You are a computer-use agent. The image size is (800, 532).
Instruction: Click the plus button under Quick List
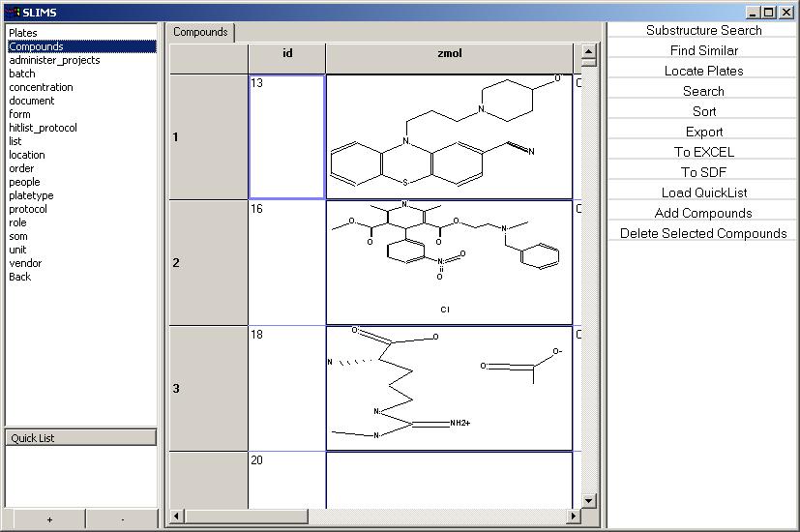coord(49,520)
